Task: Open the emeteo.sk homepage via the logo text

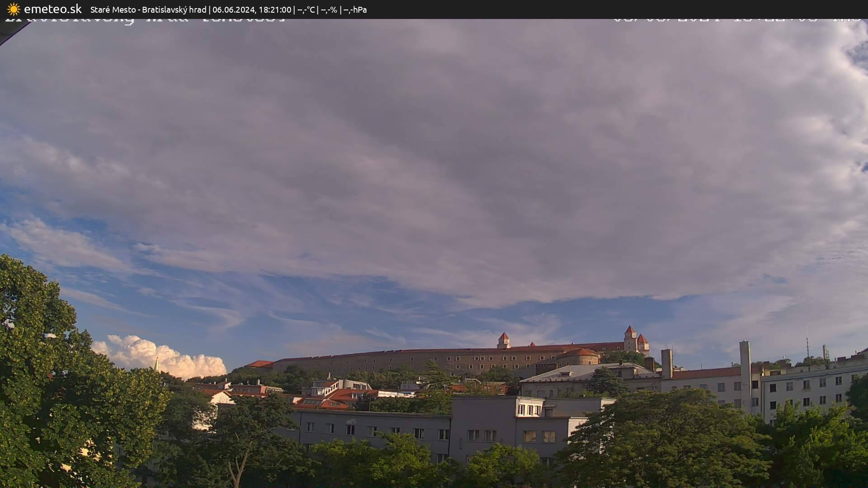Action: [x=53, y=9]
